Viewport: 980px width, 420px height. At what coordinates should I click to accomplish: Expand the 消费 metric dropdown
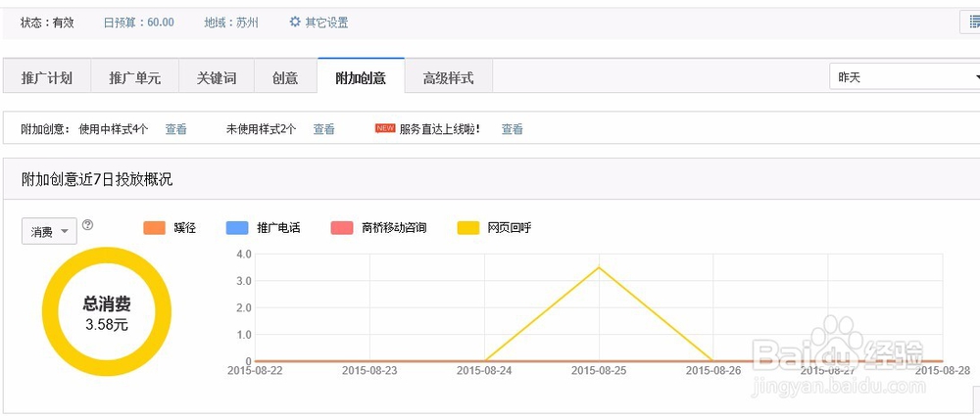pyautogui.click(x=49, y=231)
